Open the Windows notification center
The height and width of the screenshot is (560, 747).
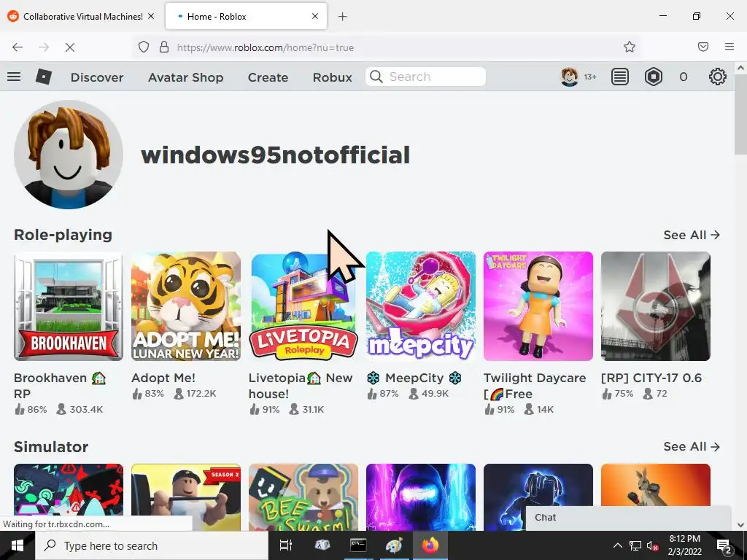[724, 545]
